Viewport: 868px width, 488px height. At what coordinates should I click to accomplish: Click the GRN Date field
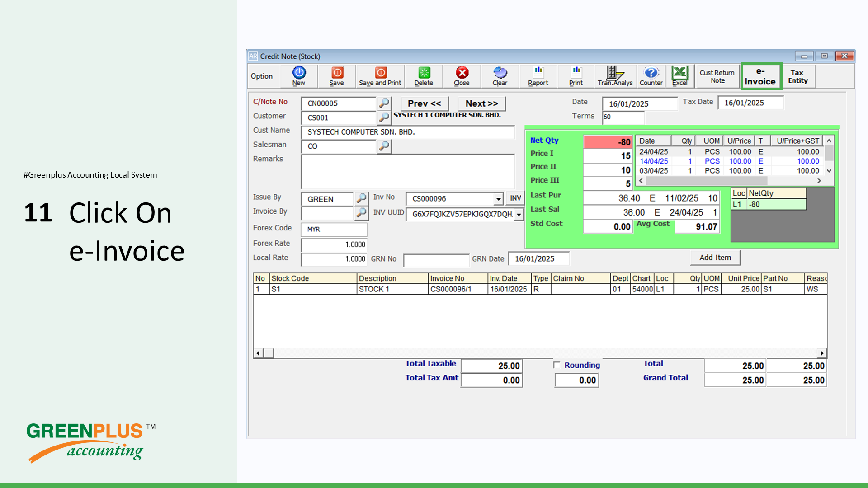point(539,258)
